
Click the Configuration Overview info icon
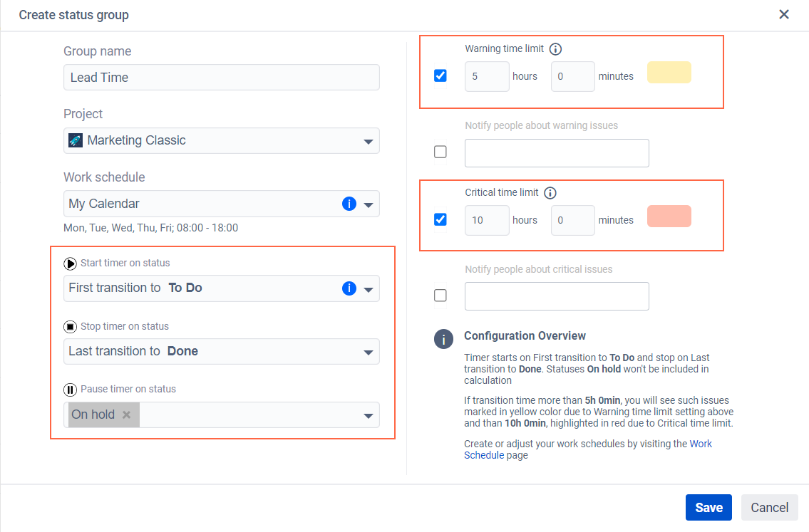tap(443, 339)
